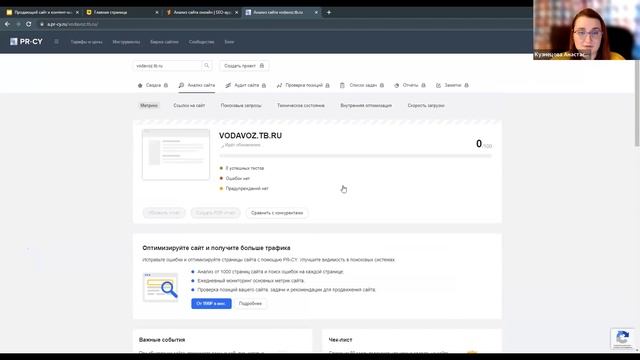Open the Сводка section tab

coord(153,85)
